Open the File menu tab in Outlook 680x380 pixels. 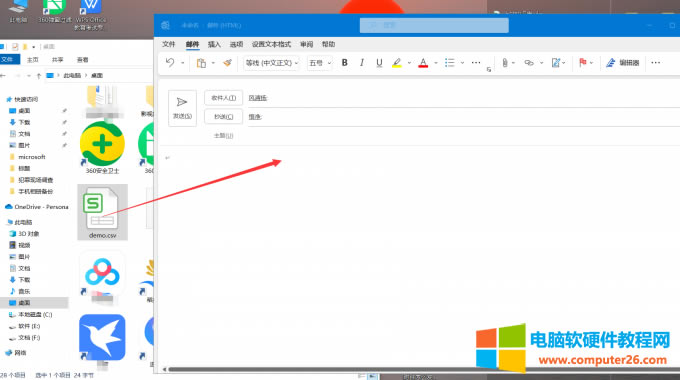(168, 44)
